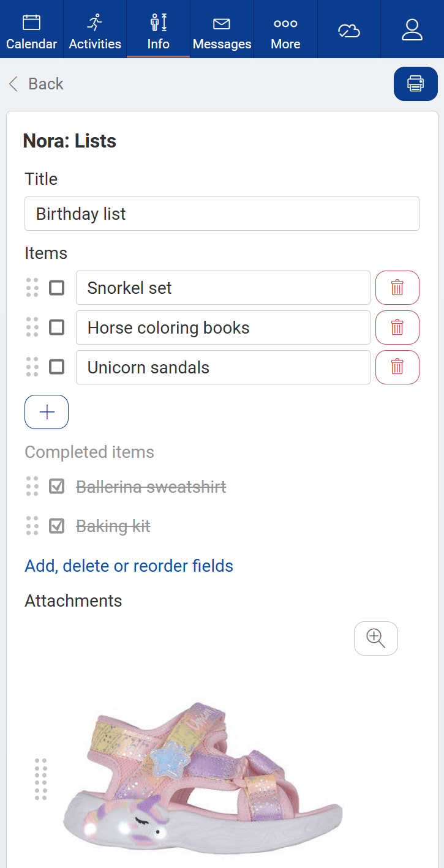Uncheck the Ballerina sweatshirt completed item
This screenshot has height=868, width=444.
[56, 487]
